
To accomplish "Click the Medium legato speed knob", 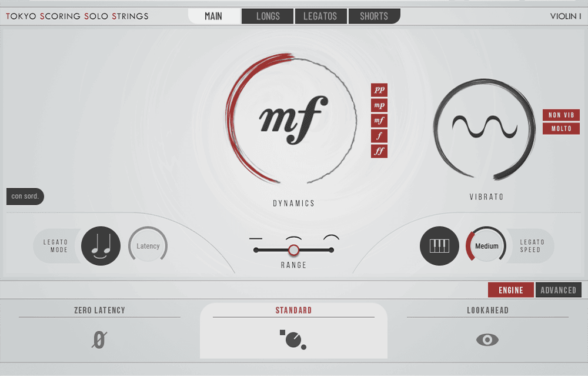I will click(x=486, y=246).
